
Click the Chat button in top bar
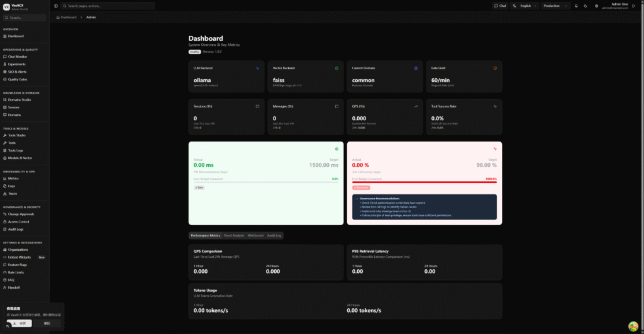pyautogui.click(x=499, y=6)
